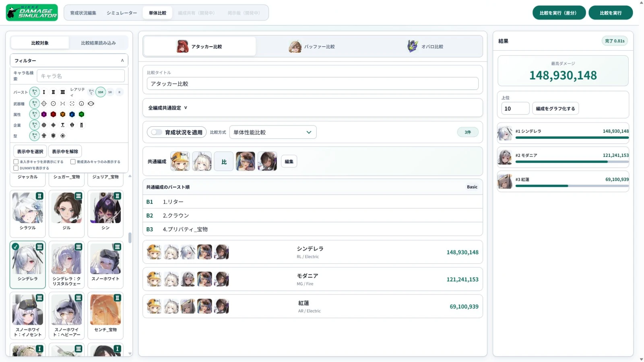Select the shield type filter icon
This screenshot has width=644, height=362.
pos(53,136)
